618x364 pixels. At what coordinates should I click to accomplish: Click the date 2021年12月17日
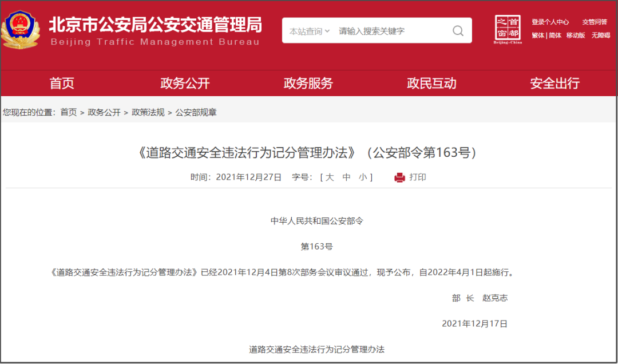click(x=474, y=324)
